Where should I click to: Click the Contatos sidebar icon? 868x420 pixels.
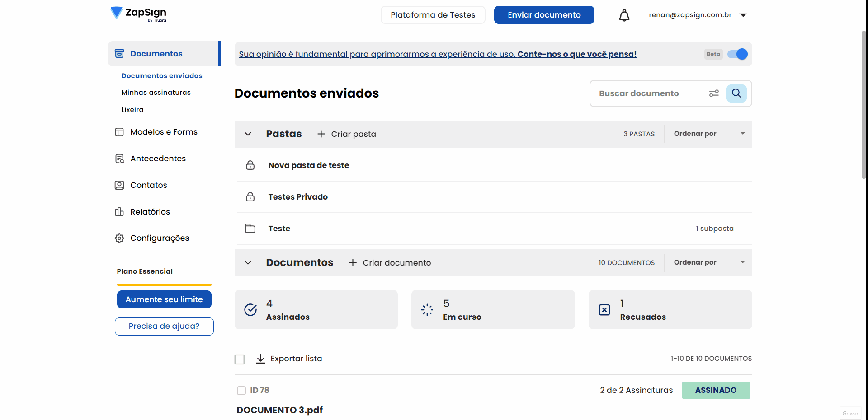point(119,185)
